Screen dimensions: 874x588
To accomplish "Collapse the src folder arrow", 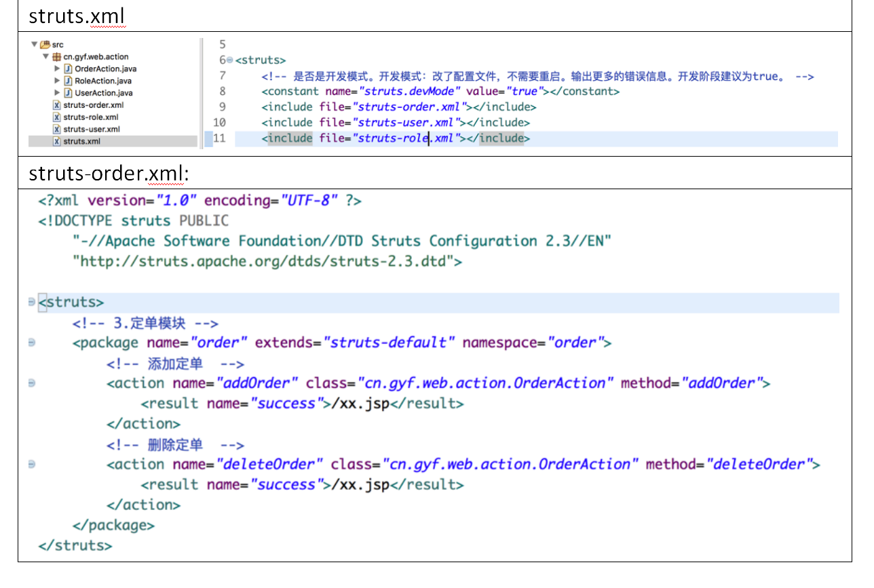I will pyautogui.click(x=34, y=45).
